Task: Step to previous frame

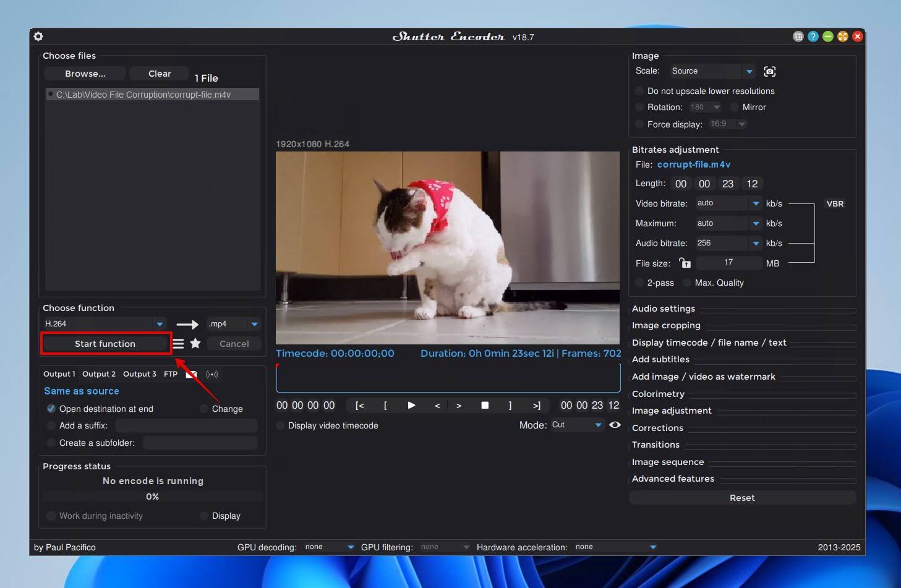Action: point(437,406)
